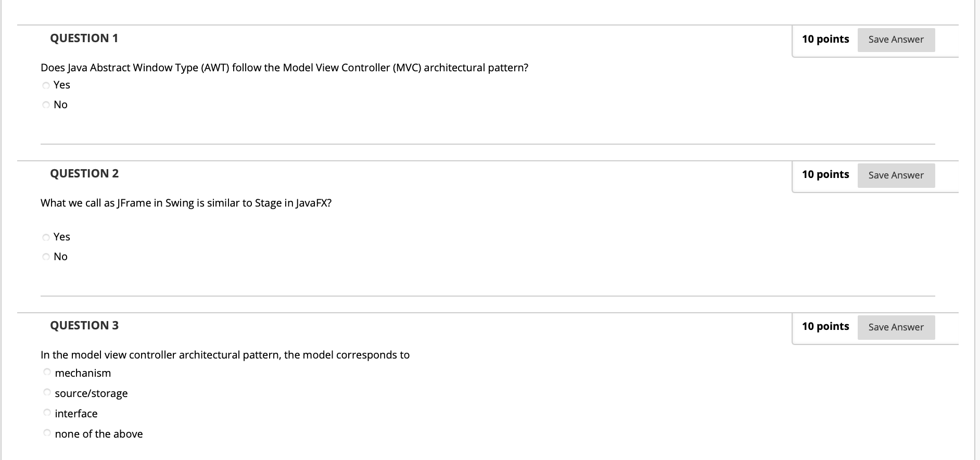Select "No" for Question 1

click(46, 105)
